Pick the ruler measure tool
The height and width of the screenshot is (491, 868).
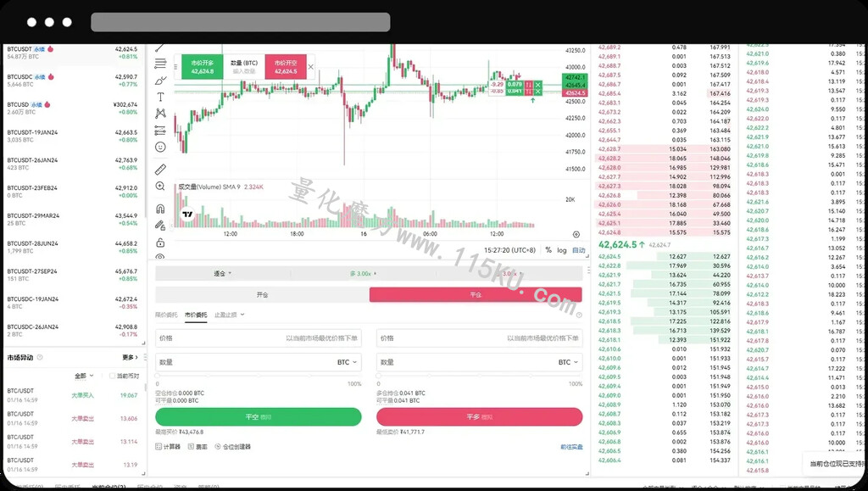160,170
